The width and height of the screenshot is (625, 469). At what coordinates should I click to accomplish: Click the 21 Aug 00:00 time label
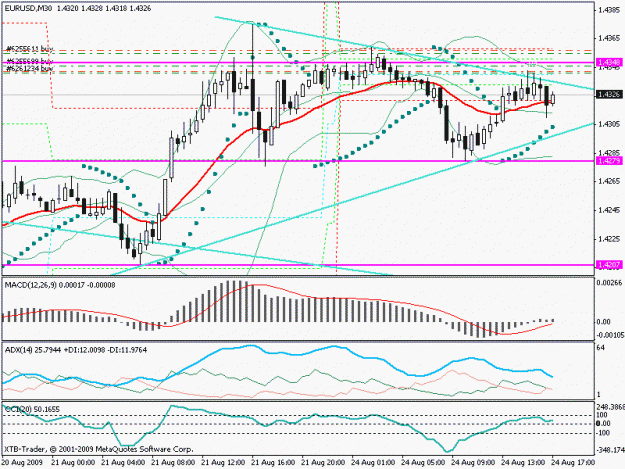pos(73,463)
